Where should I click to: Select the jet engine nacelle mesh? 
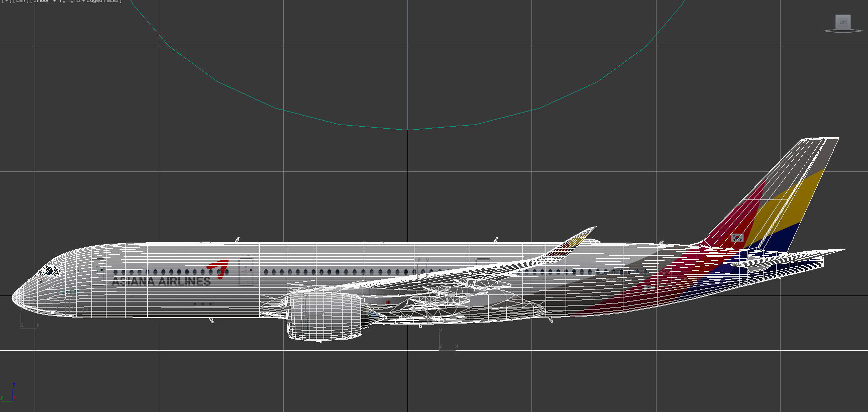pyautogui.click(x=324, y=316)
